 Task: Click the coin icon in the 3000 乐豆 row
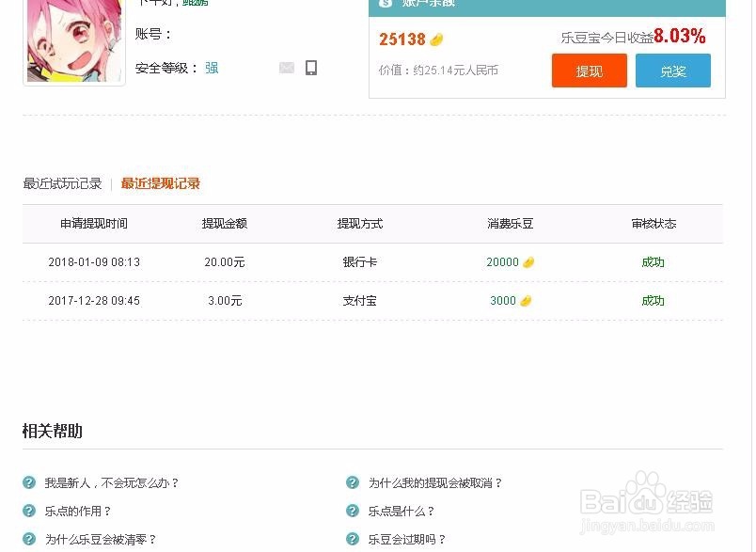point(526,301)
